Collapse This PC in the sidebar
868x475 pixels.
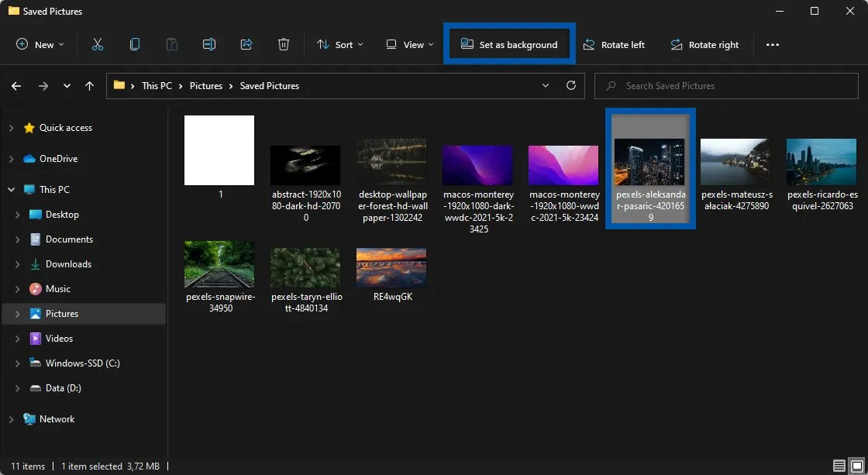[x=11, y=189]
